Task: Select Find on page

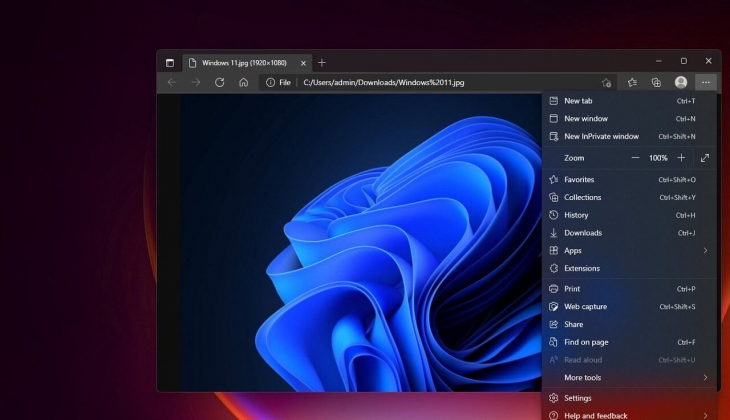Action: coord(629,342)
